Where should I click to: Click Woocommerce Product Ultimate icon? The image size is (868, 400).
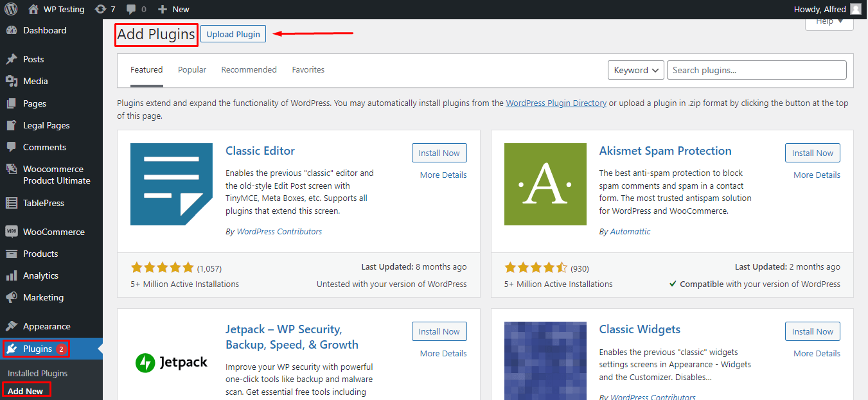pyautogui.click(x=11, y=170)
